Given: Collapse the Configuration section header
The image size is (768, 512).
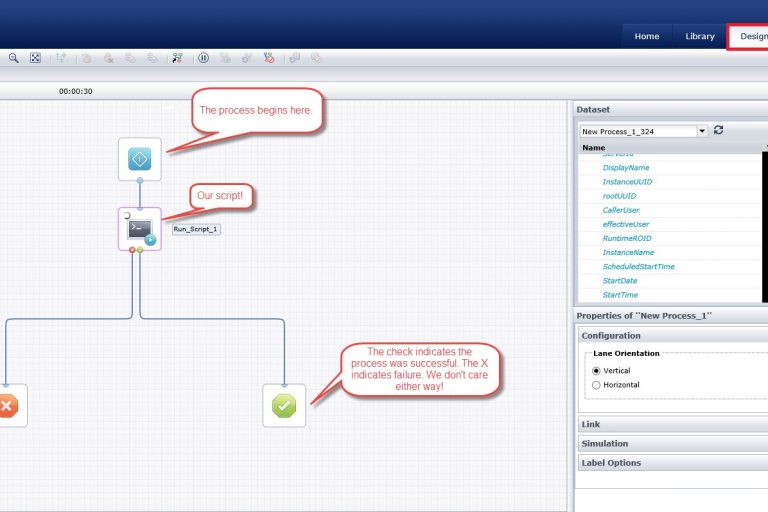Looking at the screenshot, I should [611, 336].
